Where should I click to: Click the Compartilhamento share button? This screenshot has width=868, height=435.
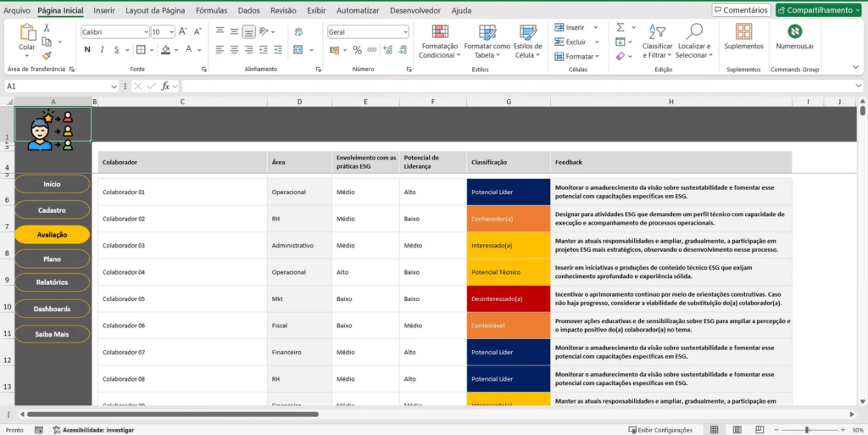(820, 10)
